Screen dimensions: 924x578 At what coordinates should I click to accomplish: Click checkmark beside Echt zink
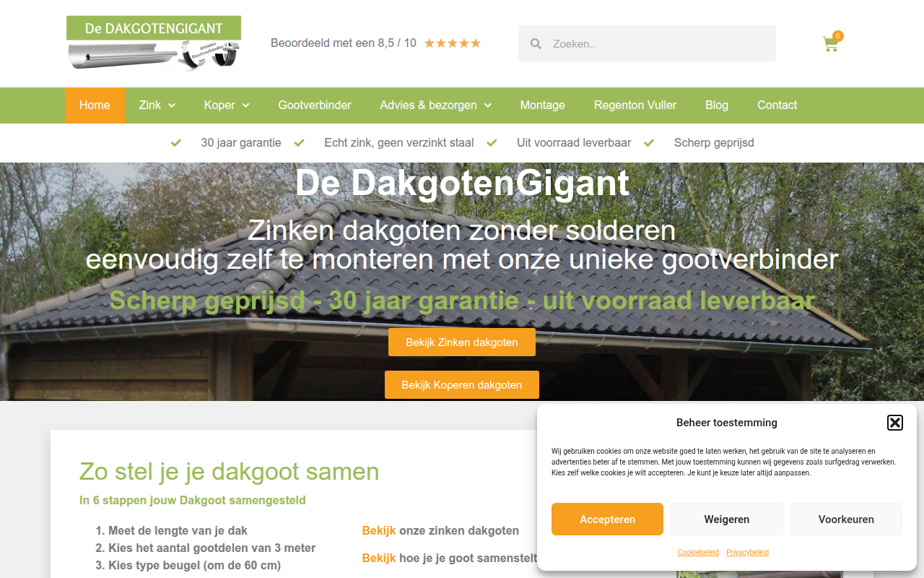coord(300,143)
